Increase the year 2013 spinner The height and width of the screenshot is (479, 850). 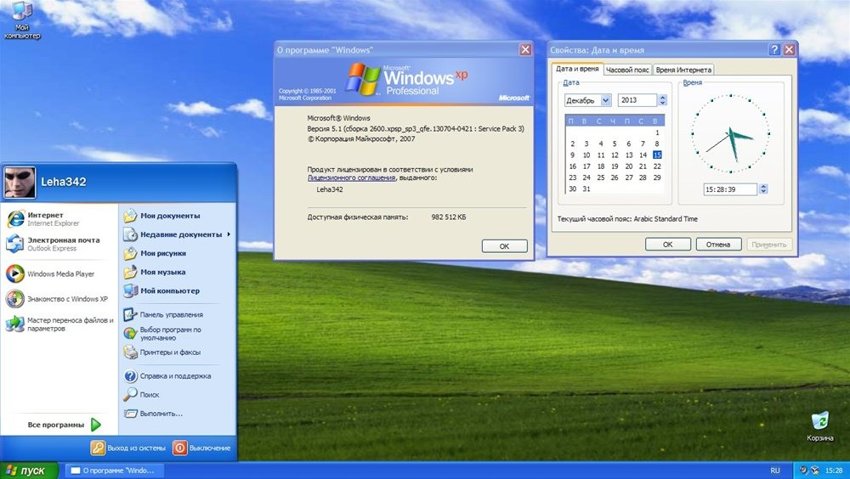(x=662, y=97)
